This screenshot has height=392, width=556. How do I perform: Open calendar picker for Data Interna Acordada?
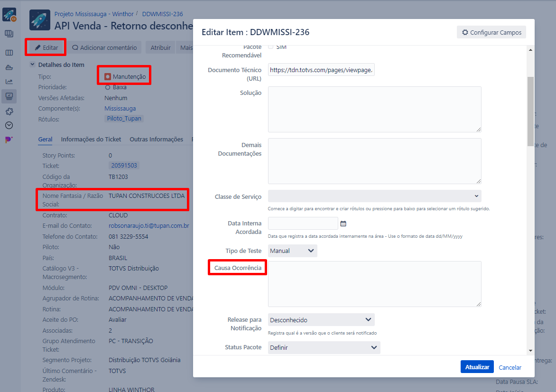(x=343, y=224)
